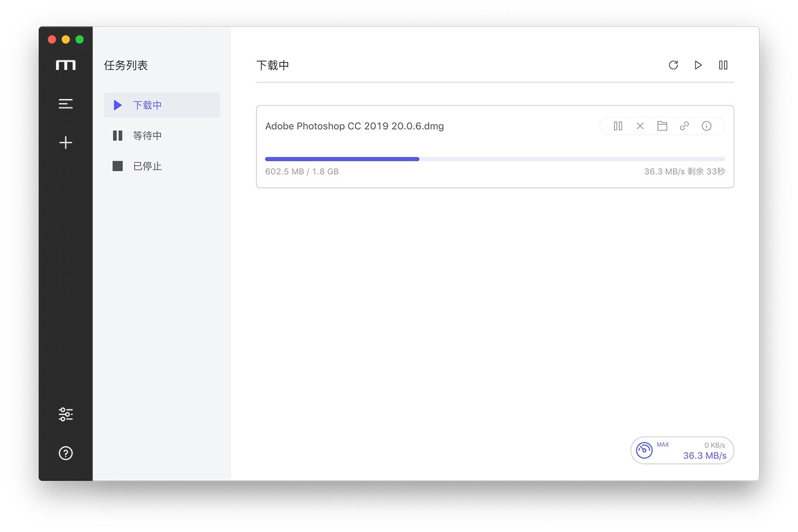Pause the Adobe Photoshop download
This screenshot has width=798, height=532.
[x=618, y=126]
